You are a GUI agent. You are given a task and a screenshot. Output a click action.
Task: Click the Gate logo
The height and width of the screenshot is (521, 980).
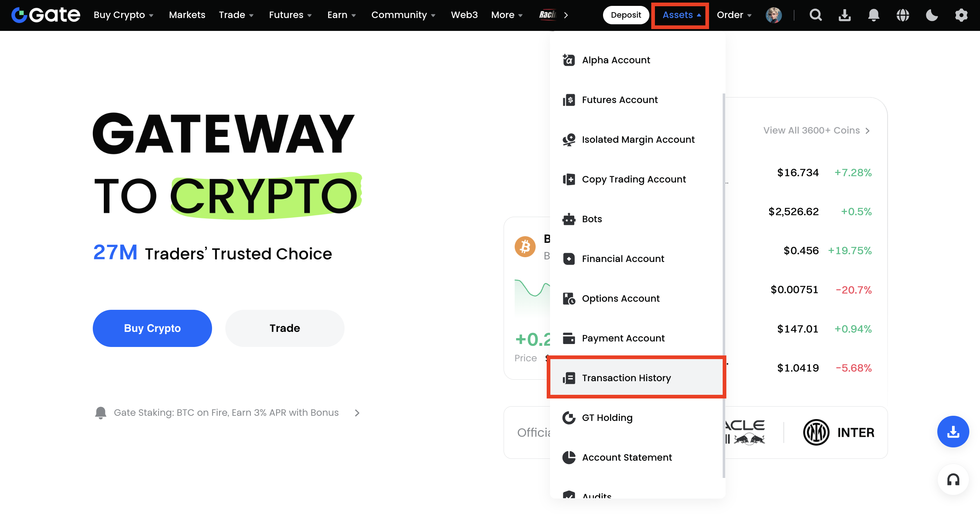coord(46,15)
